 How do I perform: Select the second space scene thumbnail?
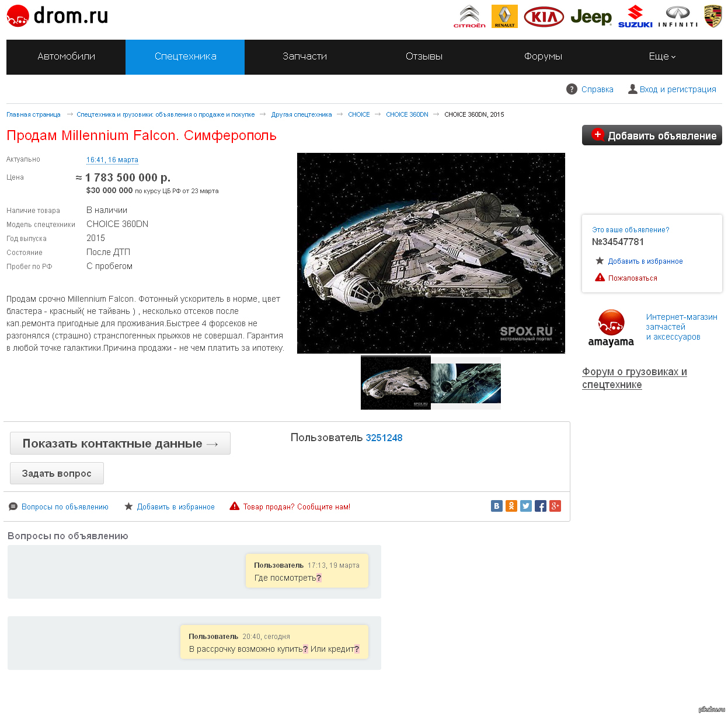coord(466,383)
